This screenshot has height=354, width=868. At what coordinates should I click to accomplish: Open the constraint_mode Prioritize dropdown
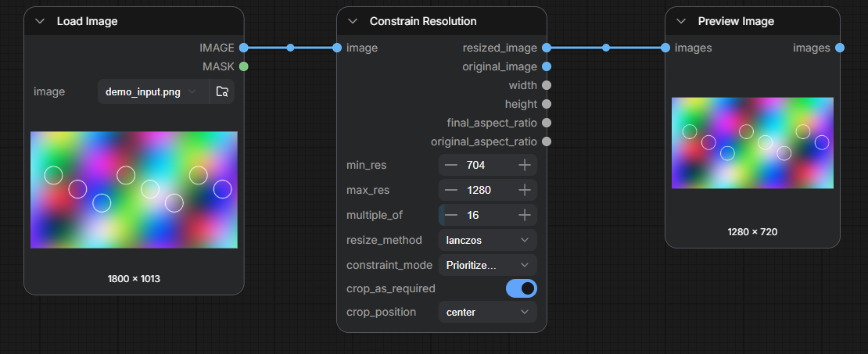[x=488, y=265]
